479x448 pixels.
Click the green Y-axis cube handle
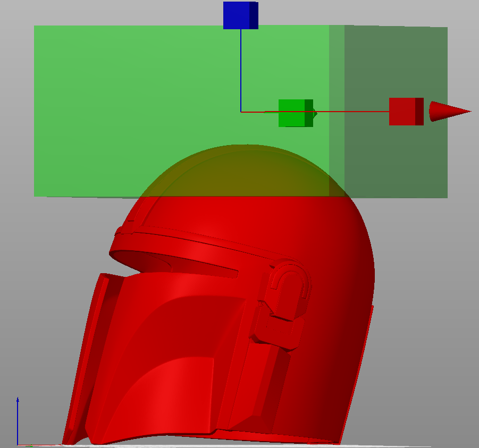(x=296, y=113)
